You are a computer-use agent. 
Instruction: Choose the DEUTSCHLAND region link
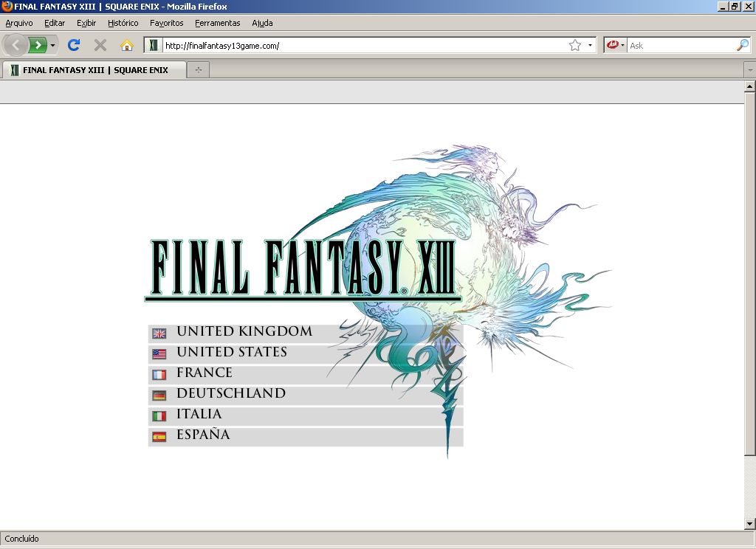click(x=230, y=394)
